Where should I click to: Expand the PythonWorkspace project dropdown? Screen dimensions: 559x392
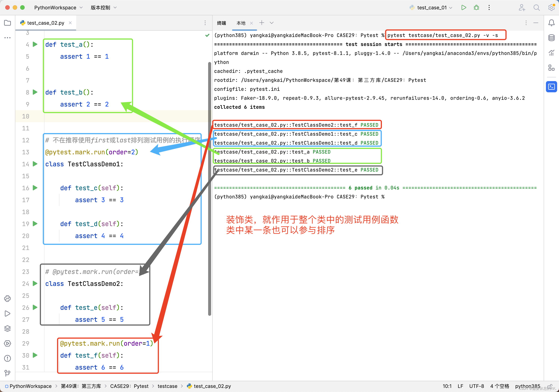[58, 7]
